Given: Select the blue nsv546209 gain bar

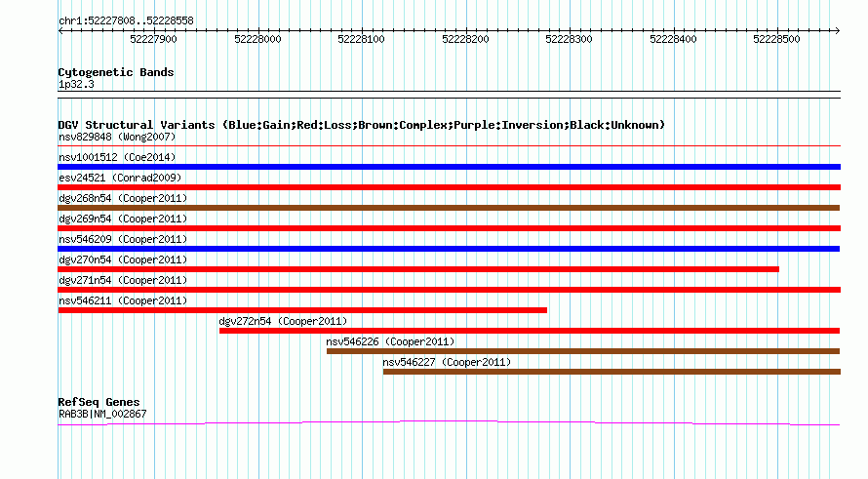Looking at the screenshot, I should [449, 249].
